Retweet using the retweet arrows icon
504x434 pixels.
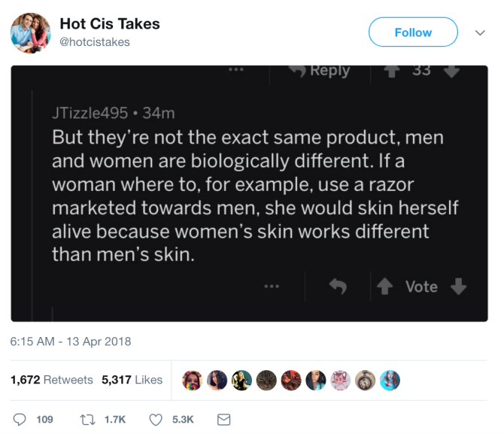coord(87,420)
